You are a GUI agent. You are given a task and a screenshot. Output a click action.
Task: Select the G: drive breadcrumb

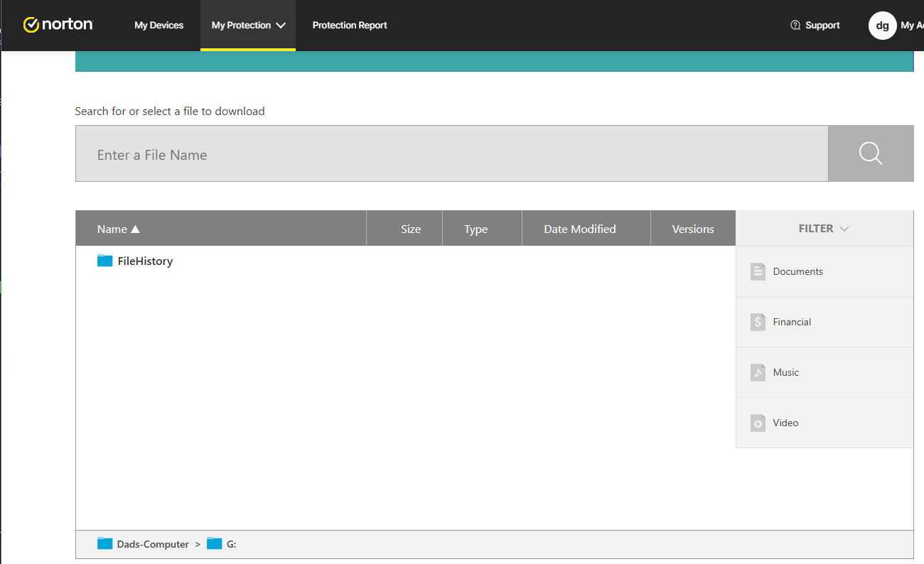230,544
